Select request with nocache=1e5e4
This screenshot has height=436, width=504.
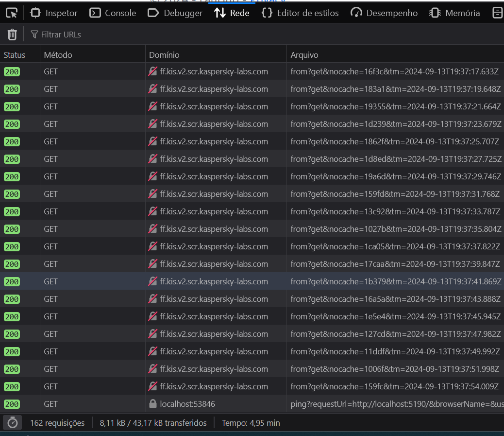tap(252, 316)
